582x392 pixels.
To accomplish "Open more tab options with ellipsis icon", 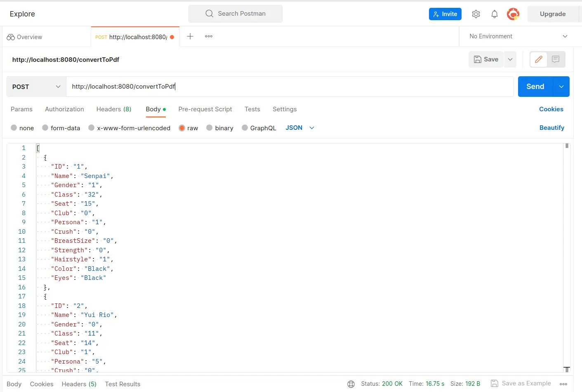I will [208, 36].
